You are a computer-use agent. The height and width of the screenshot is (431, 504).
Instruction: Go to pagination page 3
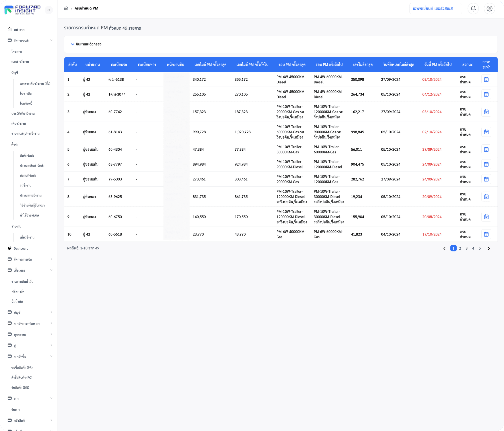(x=466, y=248)
